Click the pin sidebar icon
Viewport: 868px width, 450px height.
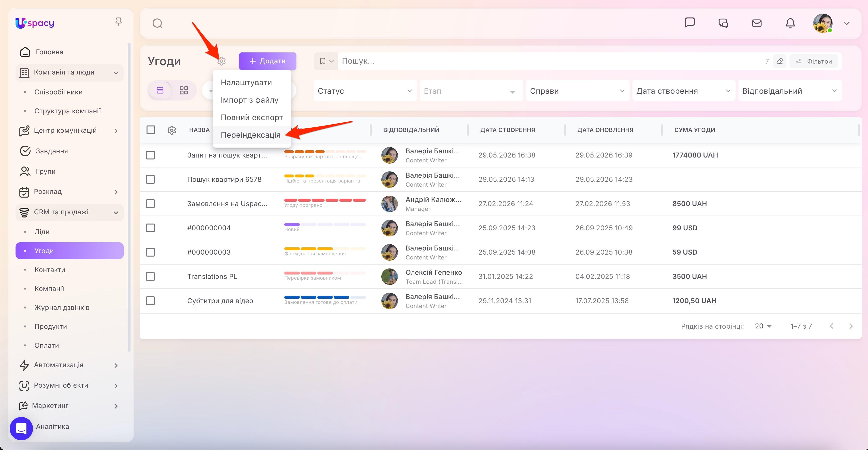click(x=118, y=22)
